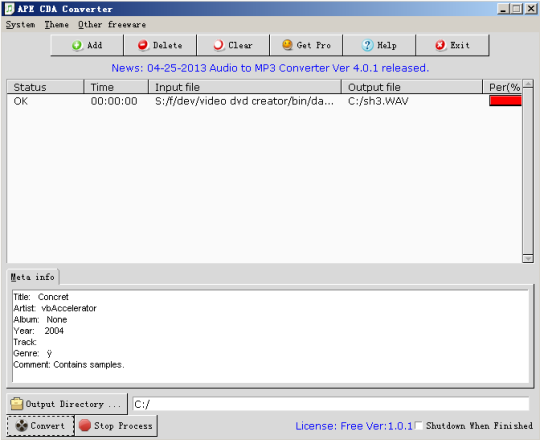This screenshot has height=440, width=540.
Task: Click the Artist: vbAccelerator meta line
Action: [55, 308]
